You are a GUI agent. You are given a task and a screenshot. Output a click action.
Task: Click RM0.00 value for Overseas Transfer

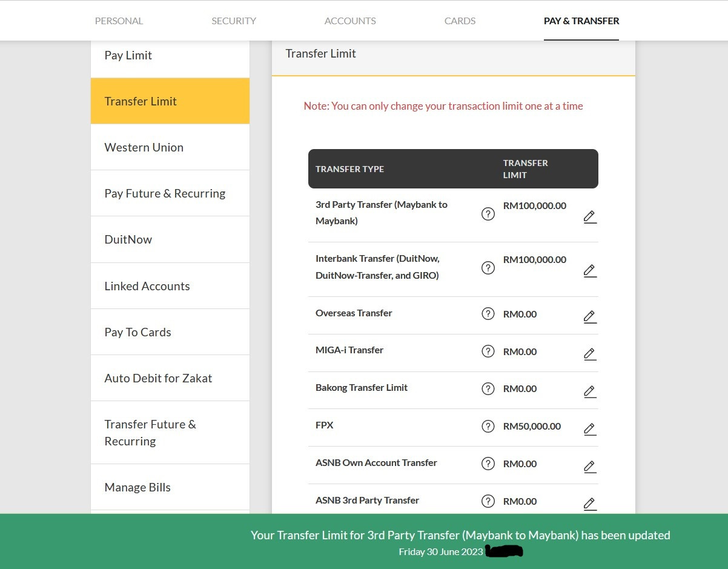point(520,314)
